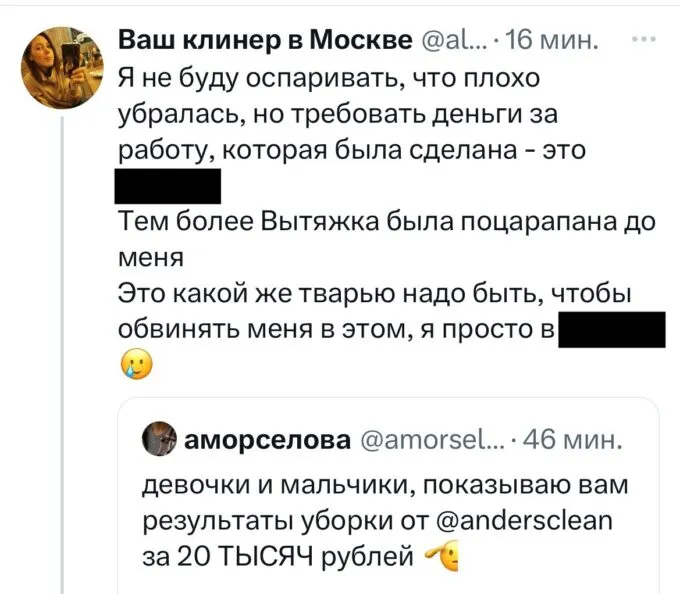Open the Ваш клинер в Москве profile name
The height and width of the screenshot is (594, 680).
click(265, 41)
